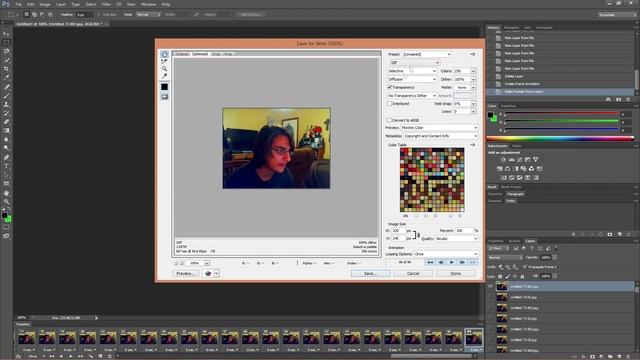640x360 pixels.
Task: Select the Lasso tool in Photoshop toolbar
Action: (x=6, y=51)
